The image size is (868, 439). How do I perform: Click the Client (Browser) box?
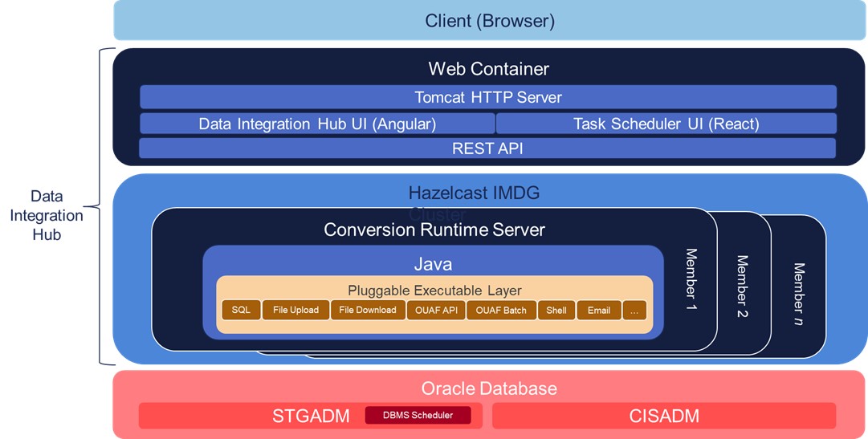(x=489, y=21)
